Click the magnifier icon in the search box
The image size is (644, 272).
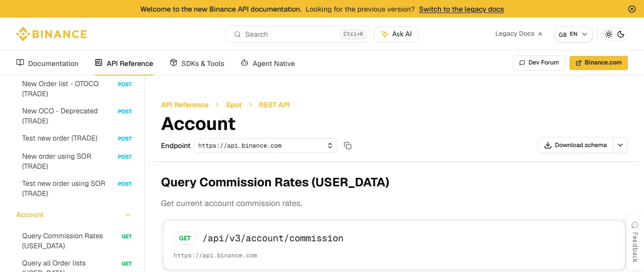[x=237, y=34]
